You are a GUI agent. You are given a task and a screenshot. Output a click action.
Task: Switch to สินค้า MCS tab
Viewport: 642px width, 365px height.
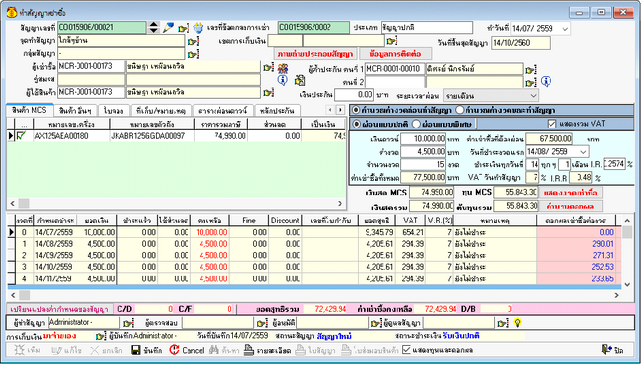pos(29,110)
